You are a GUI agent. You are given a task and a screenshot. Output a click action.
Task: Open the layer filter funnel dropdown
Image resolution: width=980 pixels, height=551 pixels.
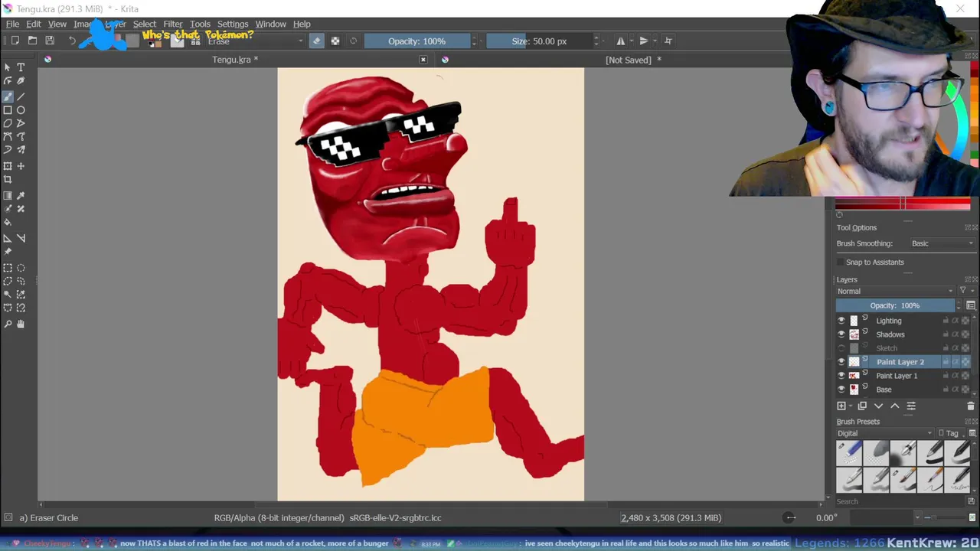(x=965, y=291)
